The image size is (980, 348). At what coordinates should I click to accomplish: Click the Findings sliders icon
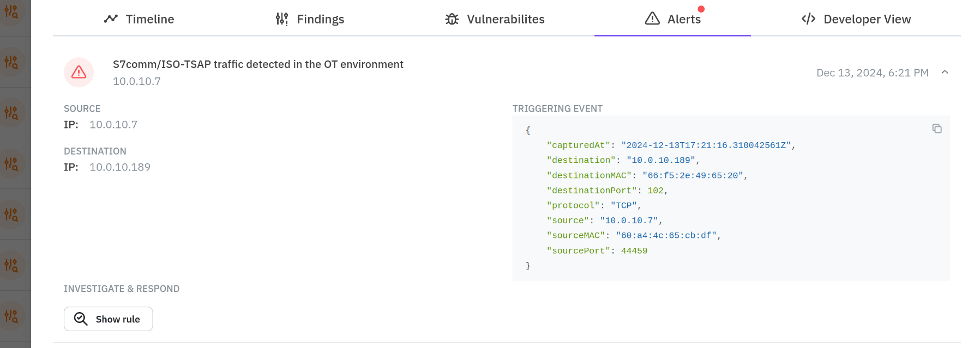click(x=282, y=19)
